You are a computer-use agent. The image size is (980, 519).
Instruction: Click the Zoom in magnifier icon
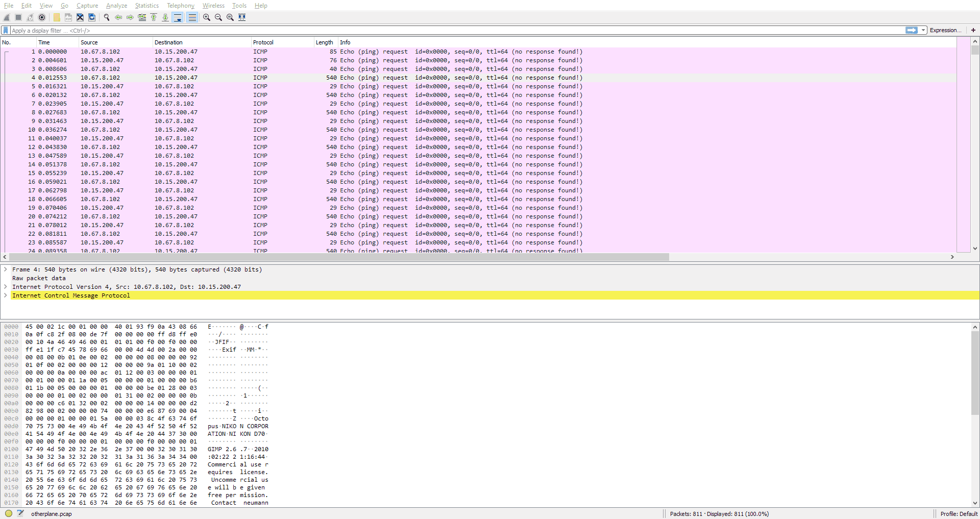[x=206, y=17]
